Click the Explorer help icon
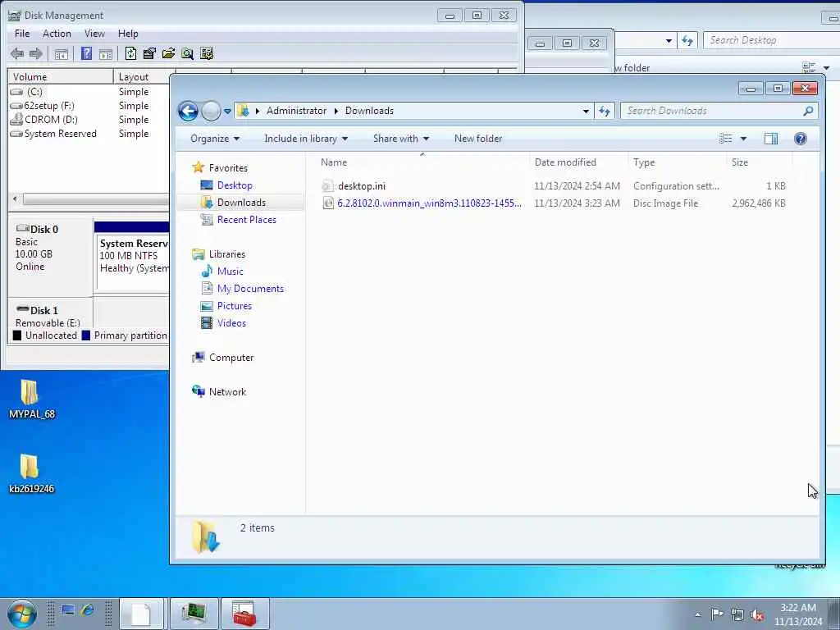Viewport: 840px width, 630px height. [801, 139]
